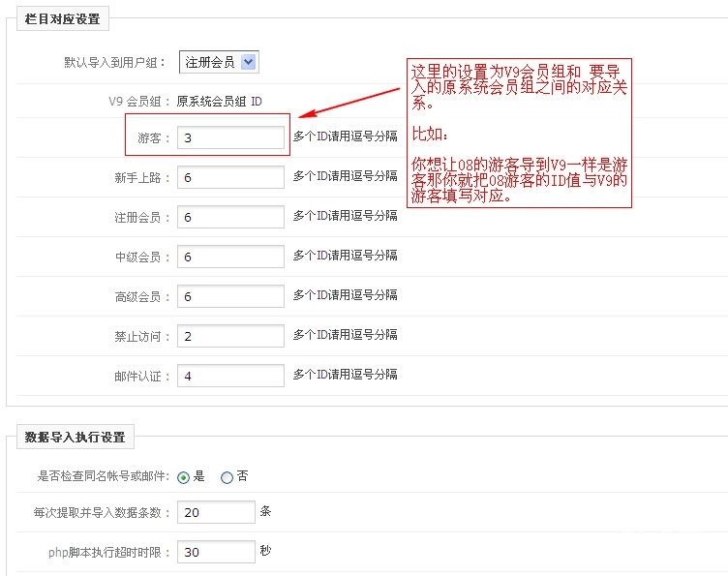Focus the php脚本执行超时时限 input

pyautogui.click(x=216, y=552)
